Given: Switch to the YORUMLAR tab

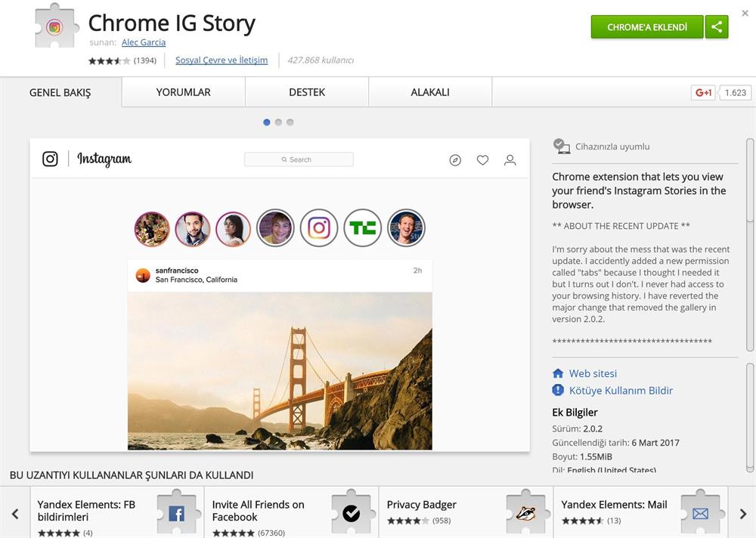Looking at the screenshot, I should [x=184, y=92].
